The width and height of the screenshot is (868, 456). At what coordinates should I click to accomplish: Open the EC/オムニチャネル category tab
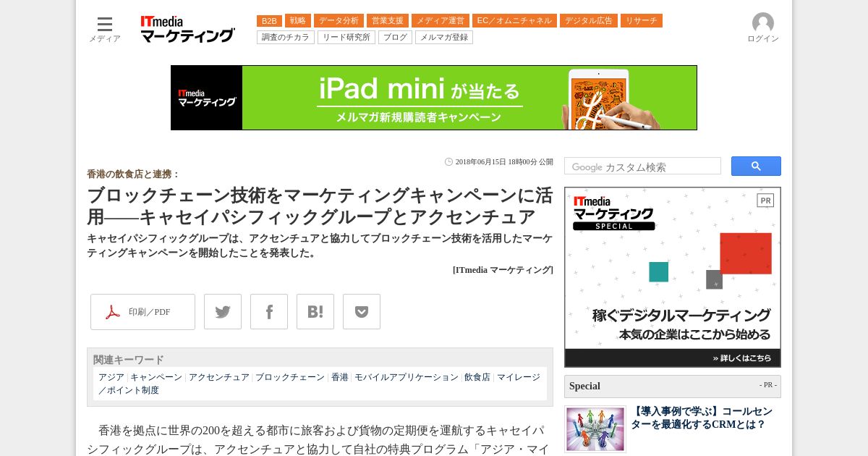click(x=514, y=21)
